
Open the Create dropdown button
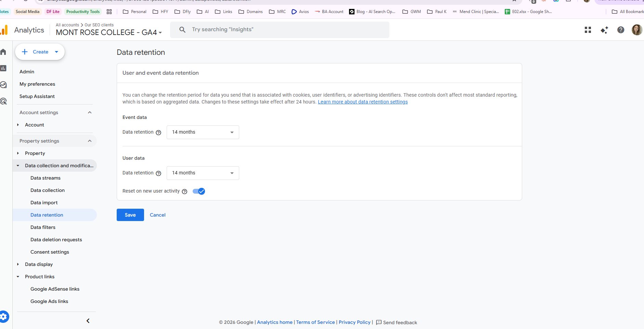pyautogui.click(x=40, y=52)
